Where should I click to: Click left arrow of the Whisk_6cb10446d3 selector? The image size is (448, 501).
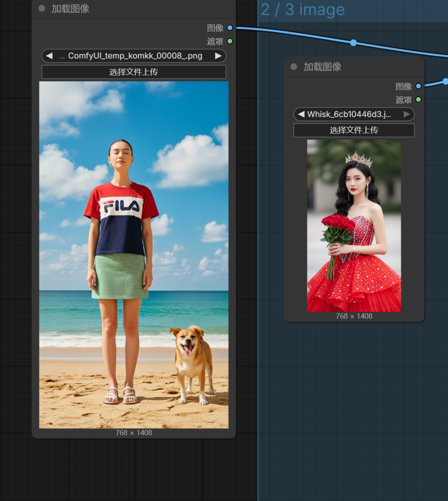pyautogui.click(x=301, y=114)
